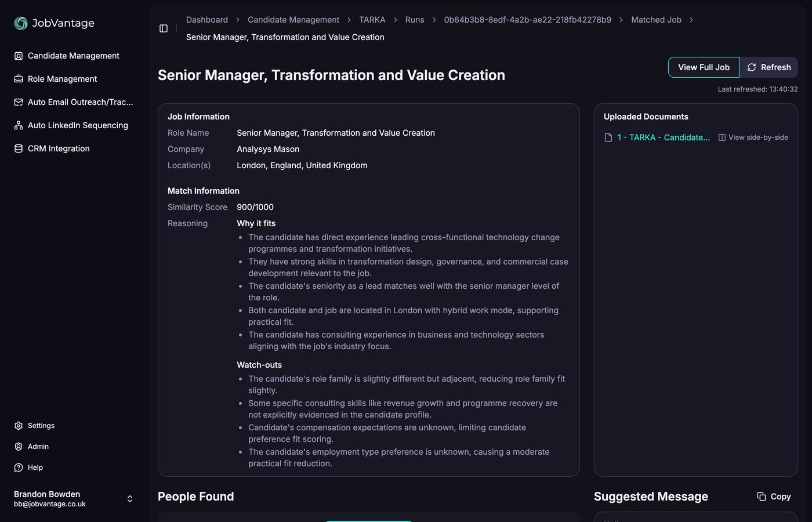Click the CRM Integration database icon
The width and height of the screenshot is (812, 522).
[x=19, y=148]
